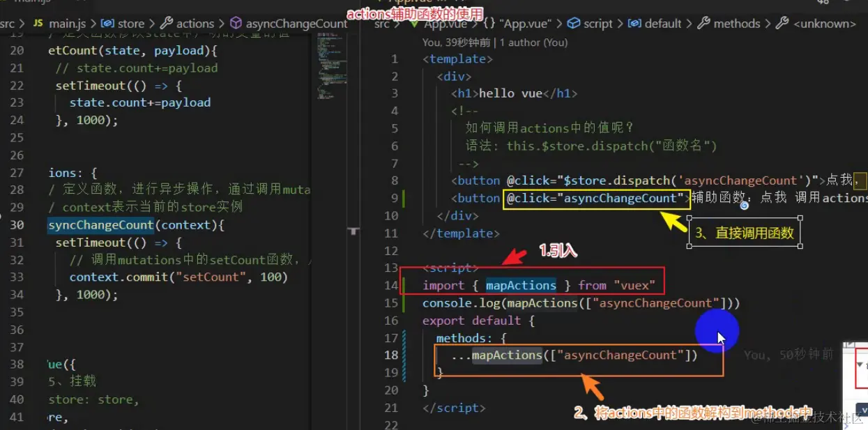Click "export default" on line 16

tap(471, 321)
